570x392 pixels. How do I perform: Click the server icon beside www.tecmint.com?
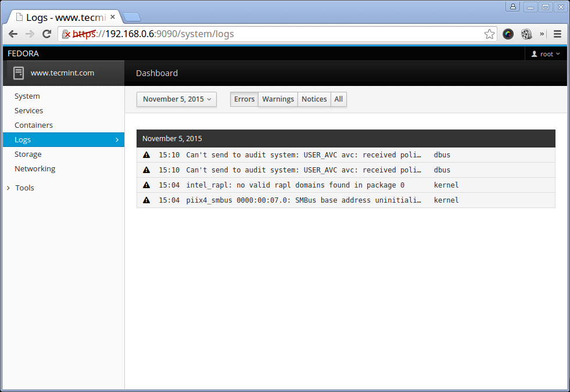coord(19,73)
